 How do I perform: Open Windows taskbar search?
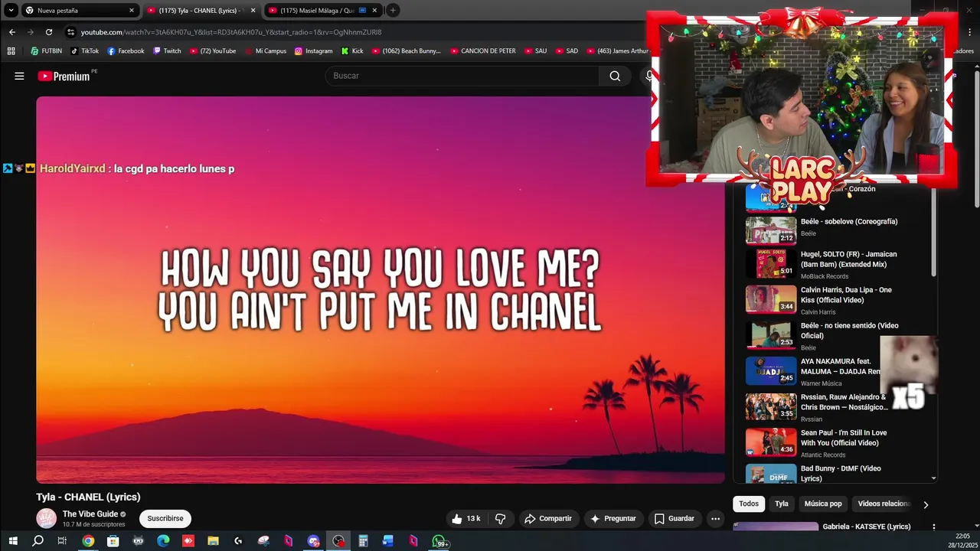pos(38,541)
